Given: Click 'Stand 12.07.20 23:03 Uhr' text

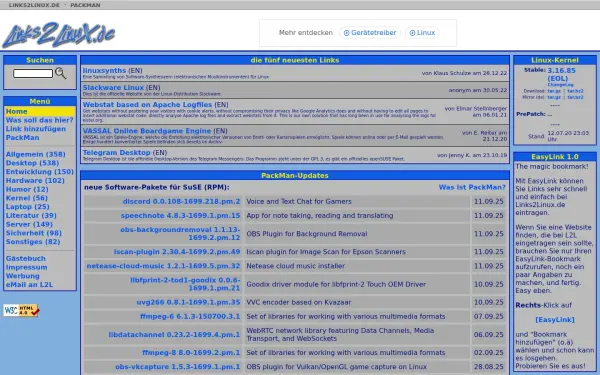Looking at the screenshot, I should coord(559,136).
